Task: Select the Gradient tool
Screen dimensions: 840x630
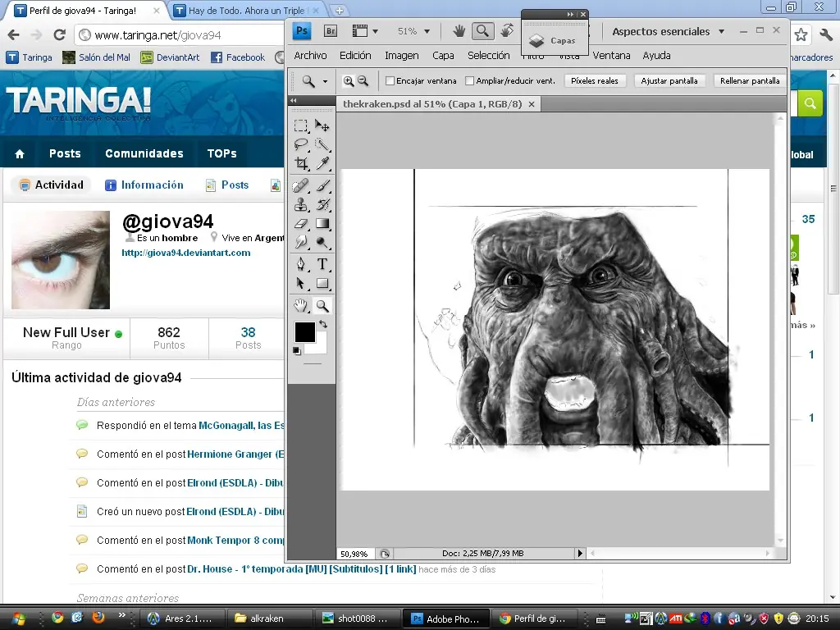Action: (x=322, y=223)
